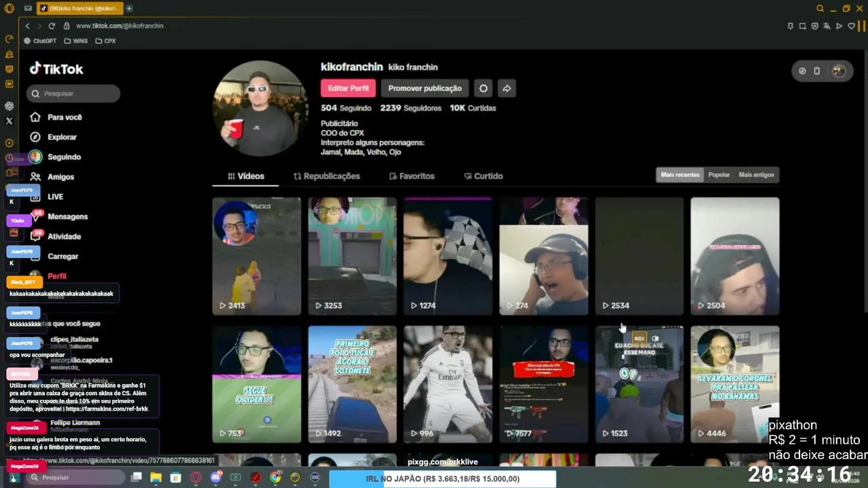The height and width of the screenshot is (488, 868).
Task: Click the Editar Perfil button
Action: point(348,88)
